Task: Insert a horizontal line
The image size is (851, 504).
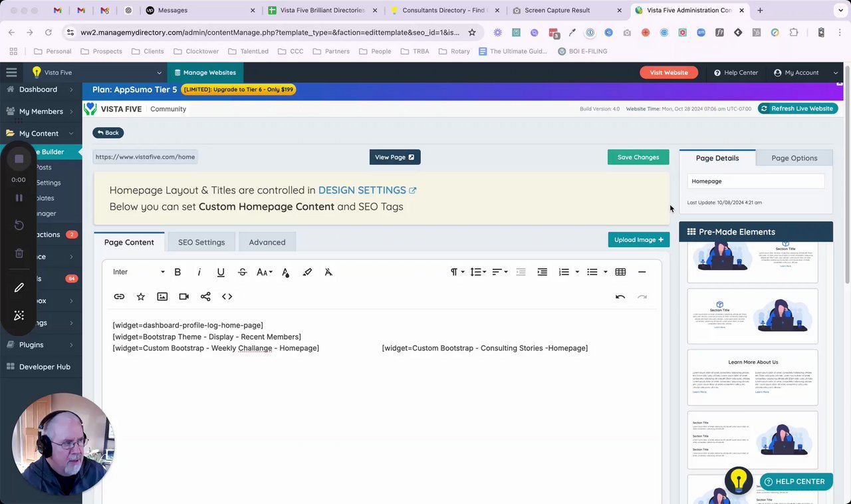Action: (x=642, y=272)
